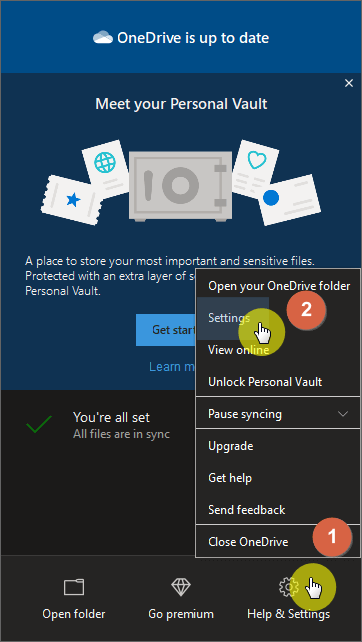Choose Get help in the menu

278,478
